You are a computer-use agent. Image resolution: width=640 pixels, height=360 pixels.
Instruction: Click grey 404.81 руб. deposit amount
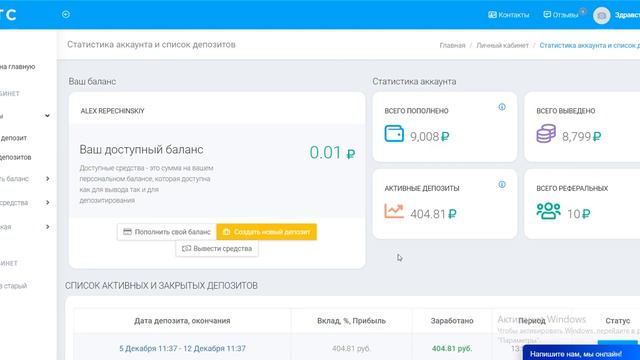click(351, 349)
